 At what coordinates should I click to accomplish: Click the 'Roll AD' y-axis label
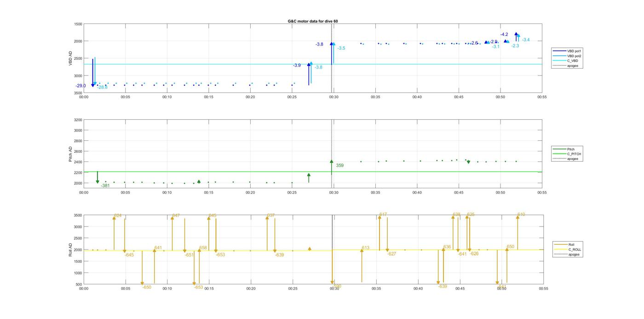(70, 250)
